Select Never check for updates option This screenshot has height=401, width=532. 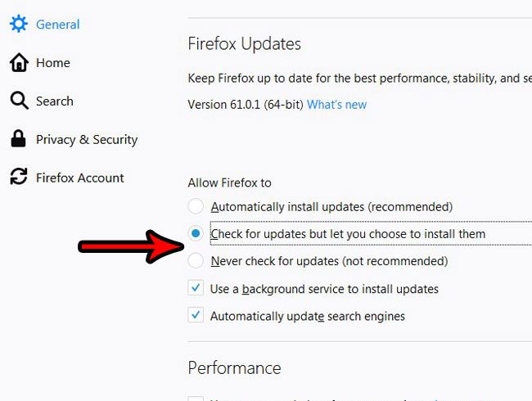point(196,261)
